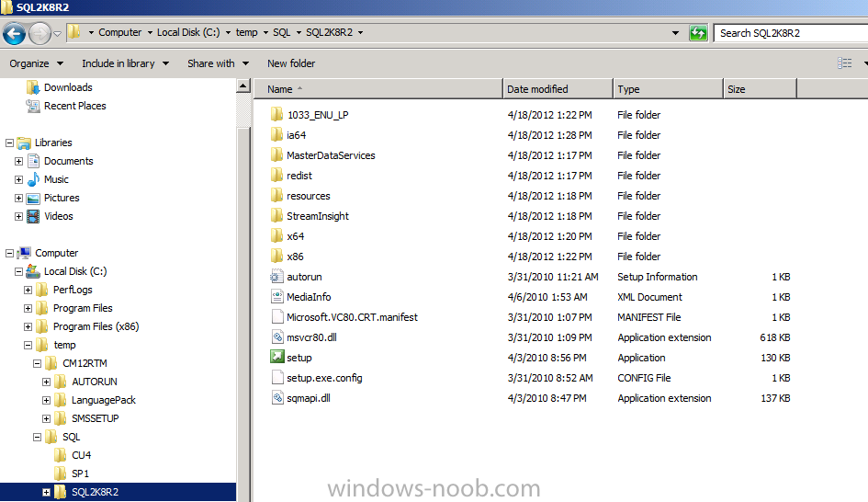Screen dimensions: 868x502
Task: Select the msvcr80.dll file icon
Action: point(276,337)
